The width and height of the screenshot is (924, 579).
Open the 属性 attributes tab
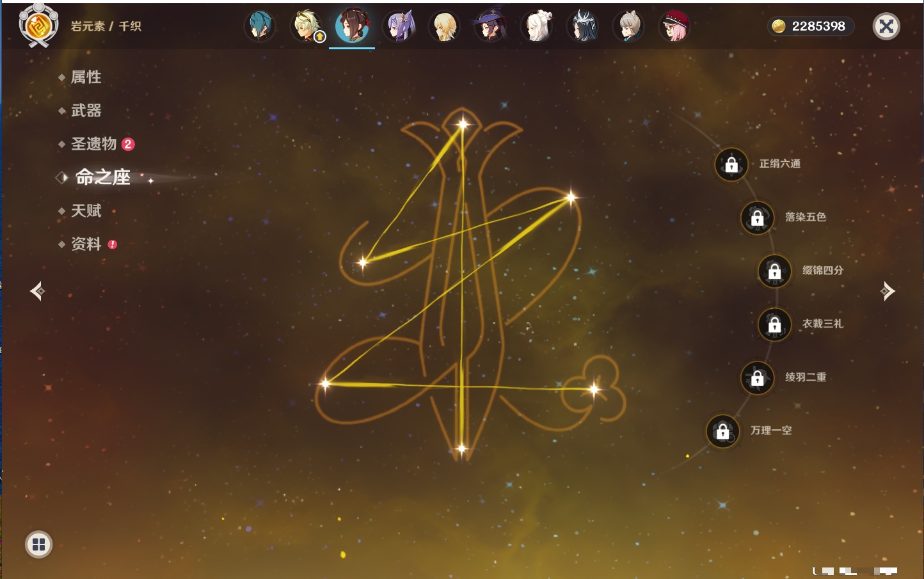tap(86, 77)
